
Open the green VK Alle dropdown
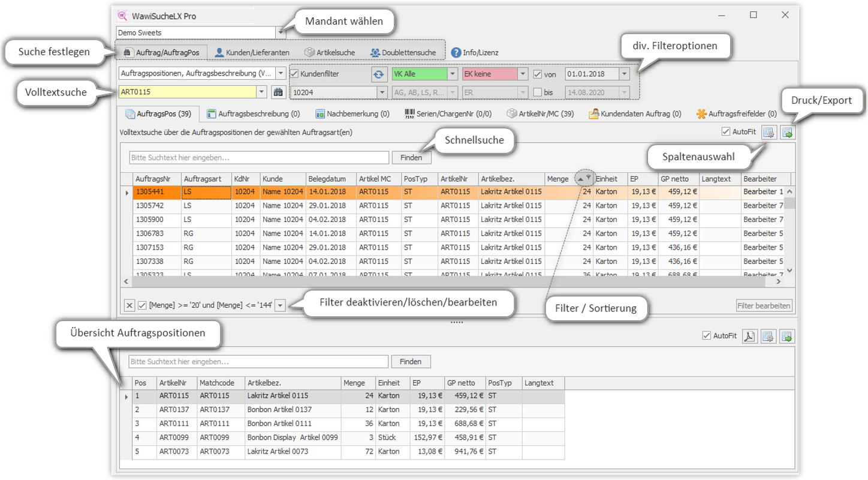point(453,74)
